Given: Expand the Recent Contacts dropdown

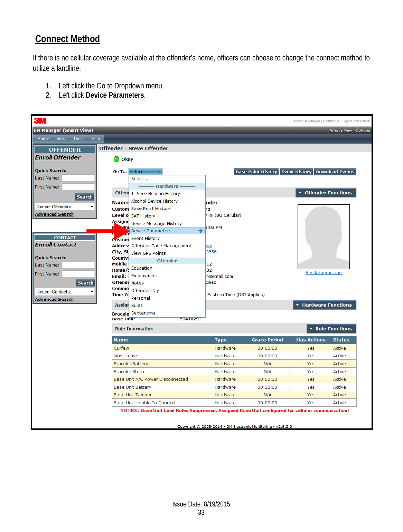Looking at the screenshot, I should click(x=65, y=292).
